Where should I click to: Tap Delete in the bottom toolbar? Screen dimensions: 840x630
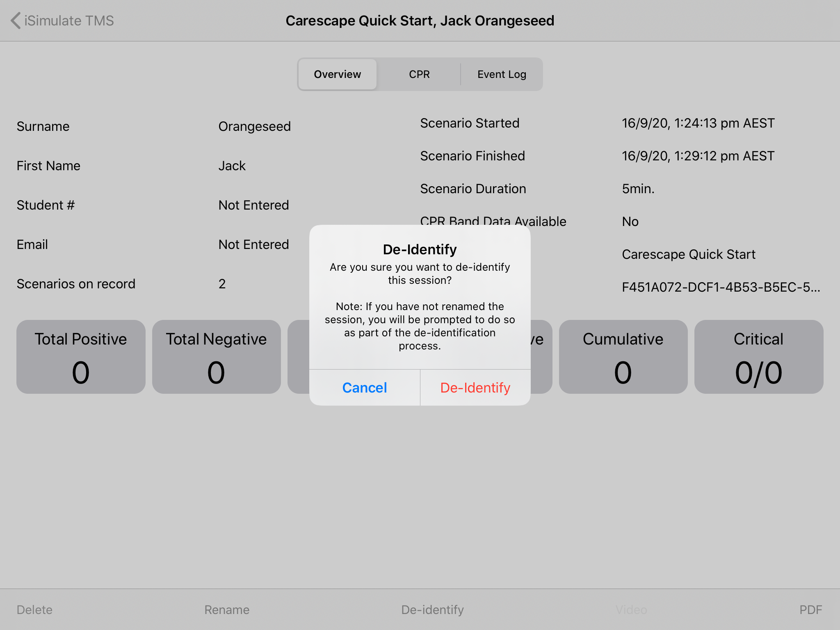coord(34,609)
